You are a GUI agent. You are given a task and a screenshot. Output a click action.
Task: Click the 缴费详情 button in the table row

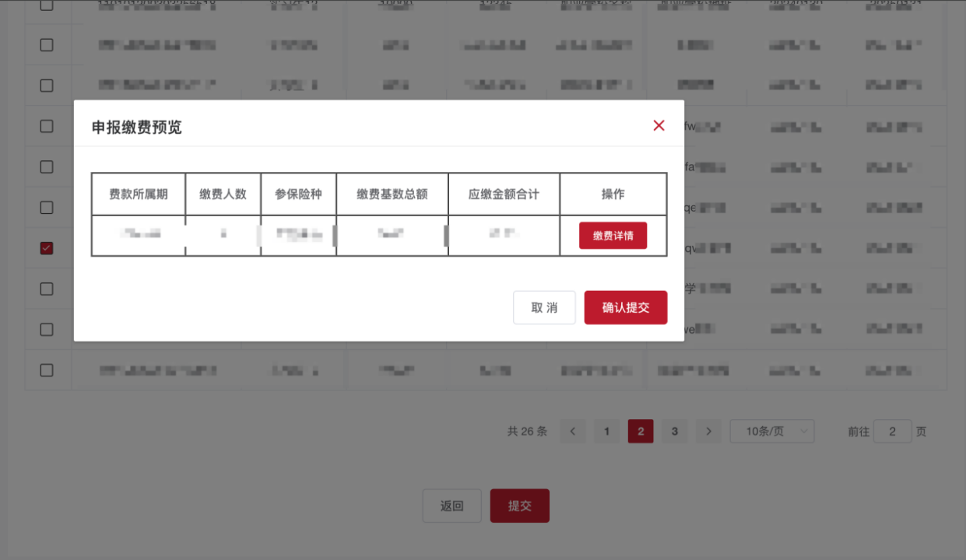coord(614,235)
